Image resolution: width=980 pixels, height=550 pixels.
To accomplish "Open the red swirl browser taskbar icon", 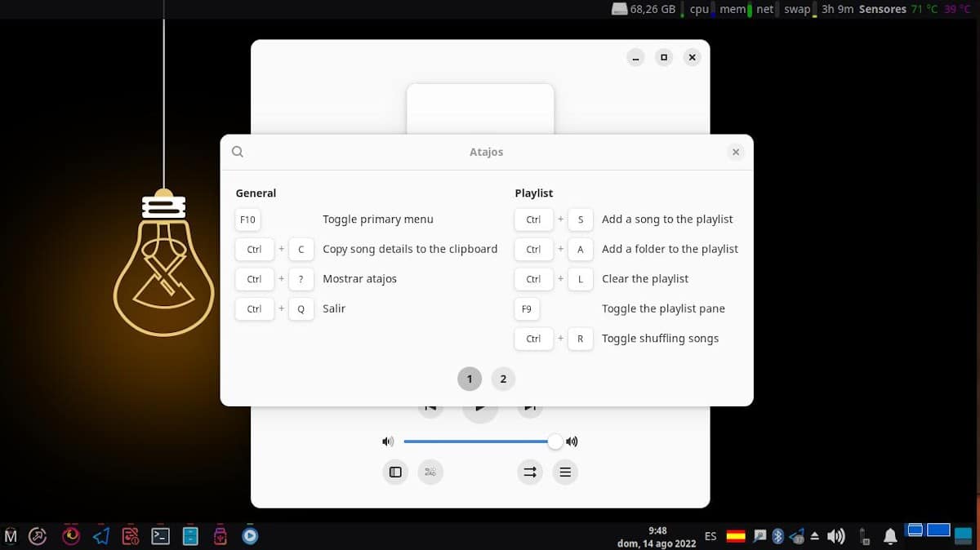I will click(71, 536).
